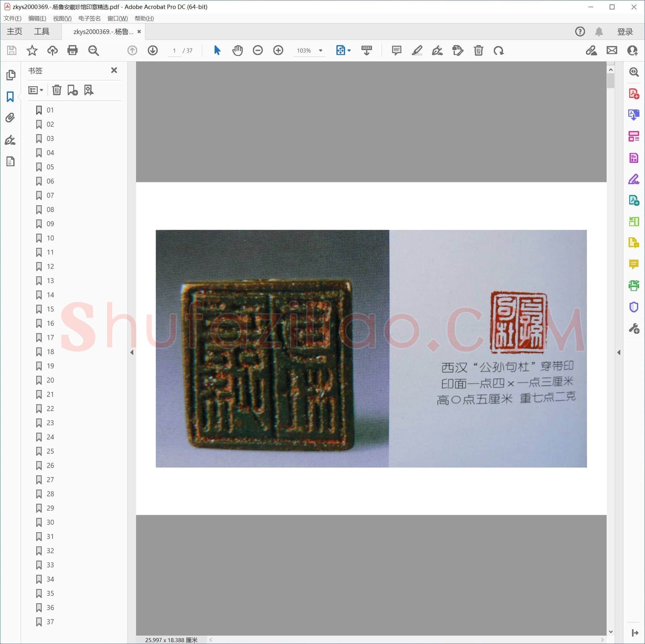Open Create PDF tool in right pane
The width and height of the screenshot is (645, 644).
point(634,94)
